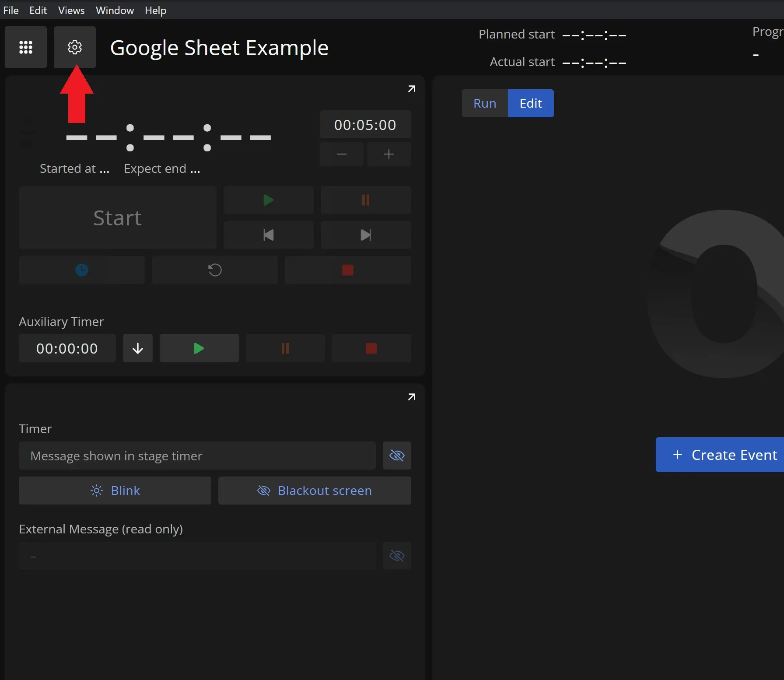Toggle the Blink option
This screenshot has width=784, height=680.
click(115, 491)
